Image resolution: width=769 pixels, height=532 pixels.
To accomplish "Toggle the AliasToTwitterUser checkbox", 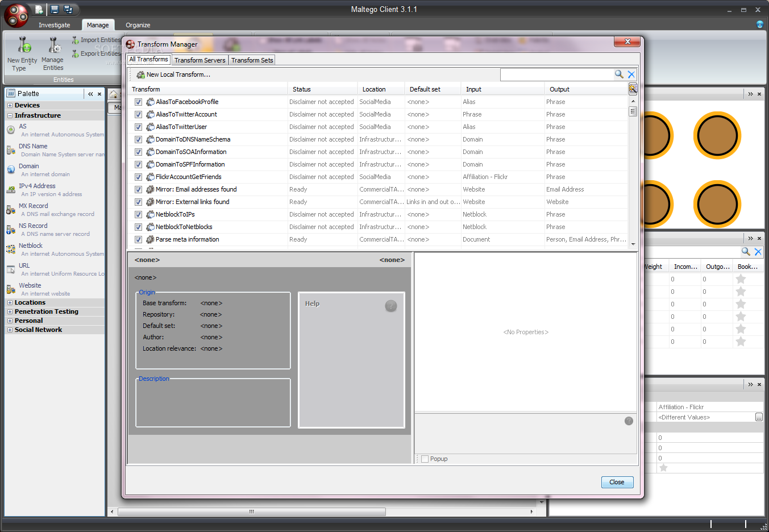I will pos(138,127).
